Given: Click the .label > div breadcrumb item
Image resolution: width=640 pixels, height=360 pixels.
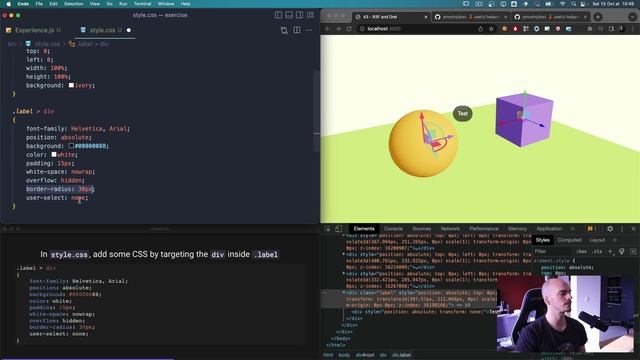Looking at the screenshot, I should point(93,44).
